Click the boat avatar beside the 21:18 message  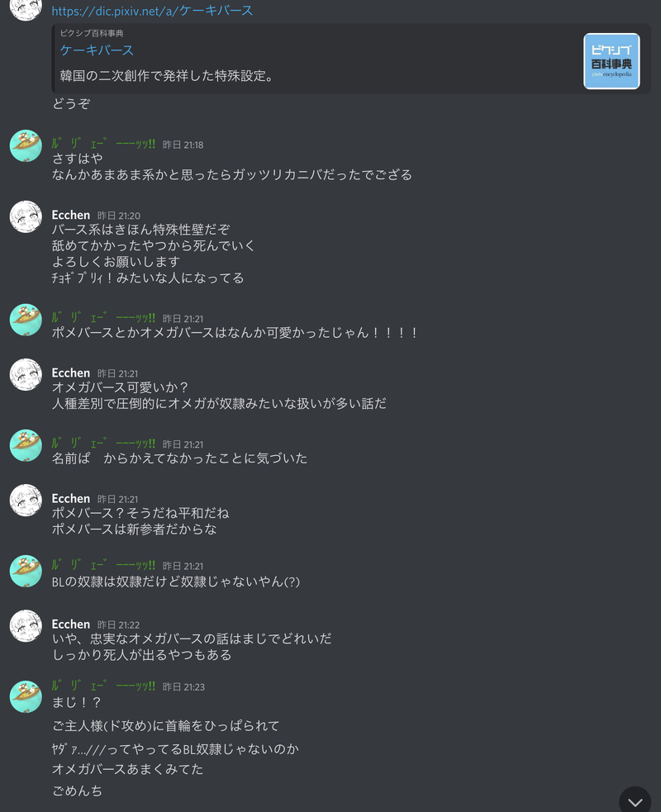coord(26,145)
